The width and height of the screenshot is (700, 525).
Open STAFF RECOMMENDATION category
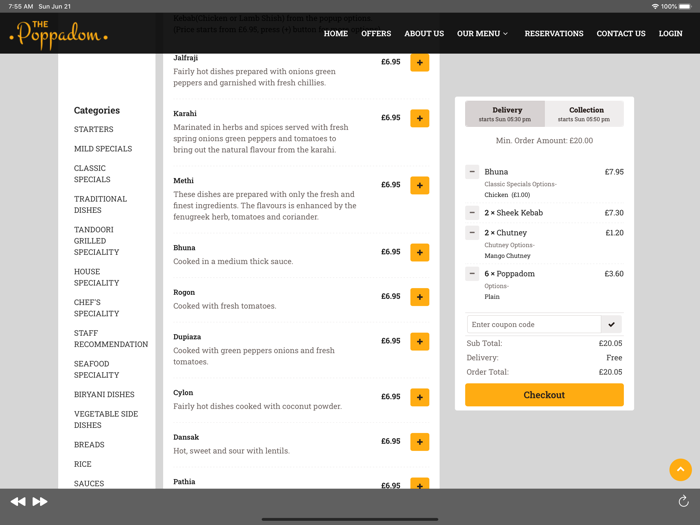pyautogui.click(x=111, y=339)
